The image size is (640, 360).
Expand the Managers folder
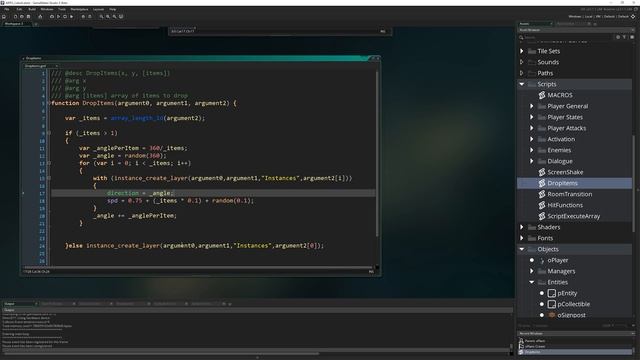click(531, 271)
